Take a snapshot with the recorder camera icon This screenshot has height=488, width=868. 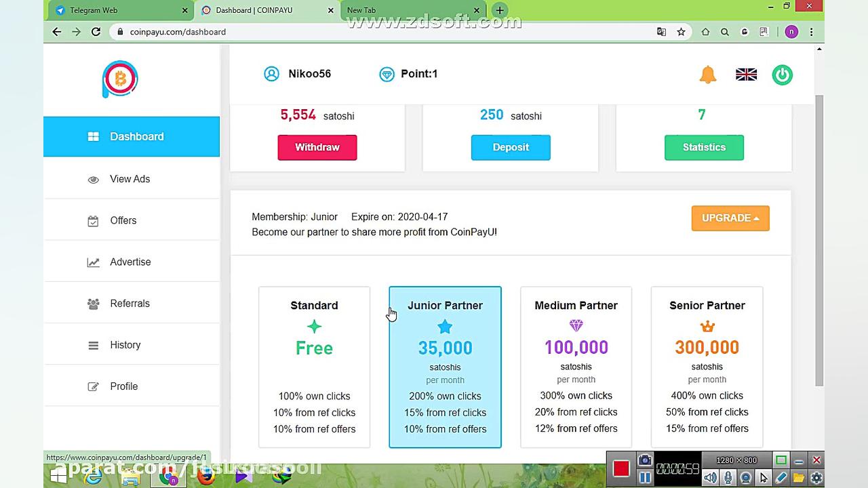tap(645, 460)
